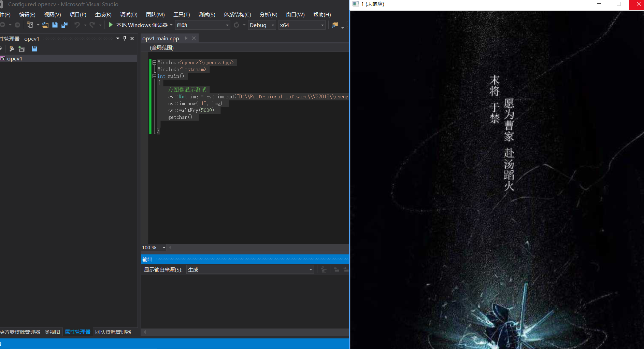This screenshot has height=349, width=644.
Task: Switch to the 团队资源管理器 tab
Action: [114, 332]
